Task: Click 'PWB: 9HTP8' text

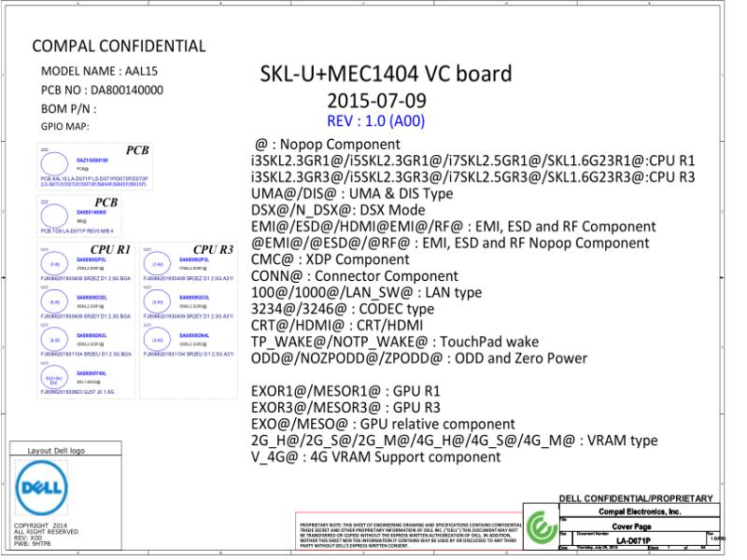Action: 33,543
